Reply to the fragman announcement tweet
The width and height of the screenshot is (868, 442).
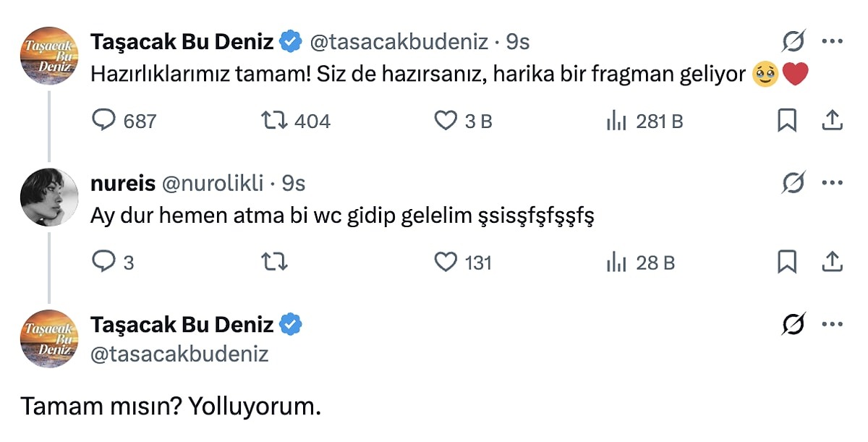pyautogui.click(x=105, y=121)
